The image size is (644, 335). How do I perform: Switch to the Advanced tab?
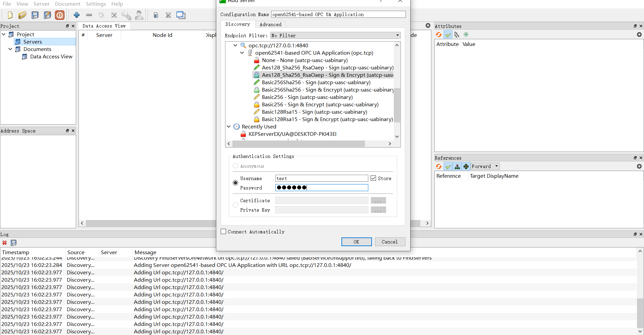[x=270, y=24]
